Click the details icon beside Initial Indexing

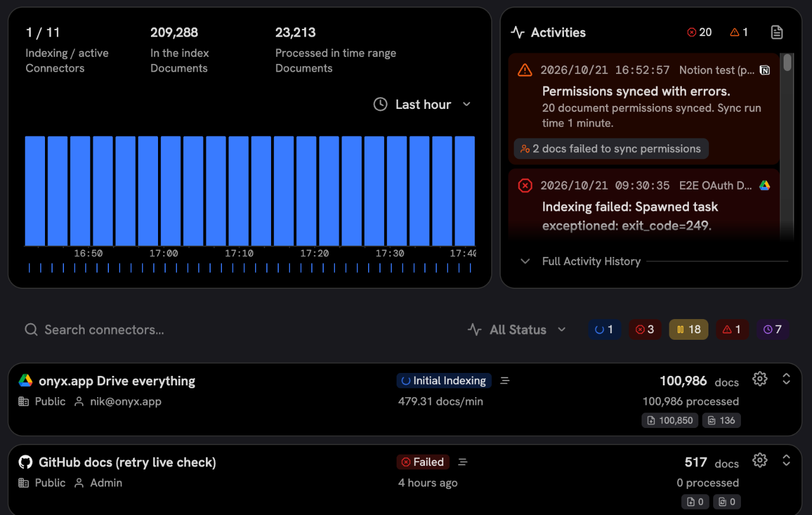point(505,381)
